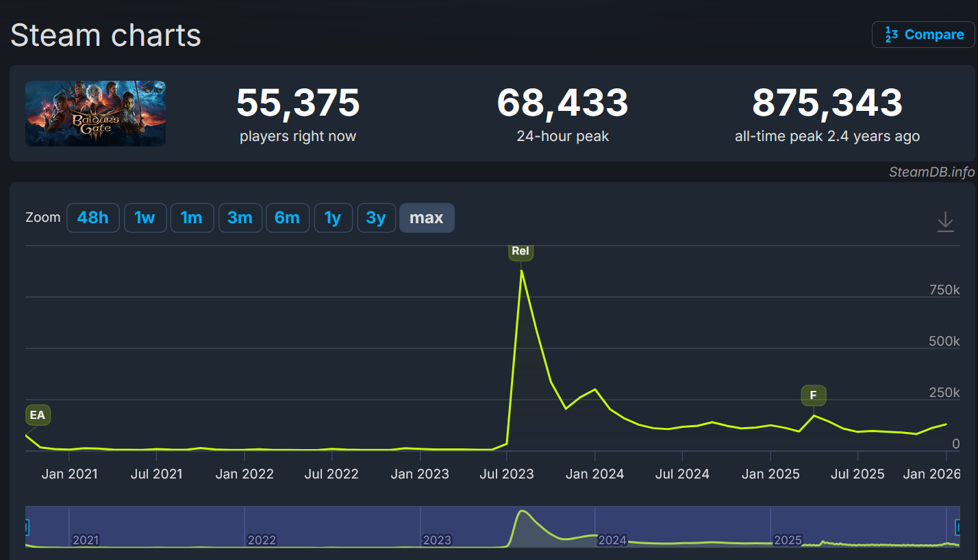Screen dimensions: 978x560
Task: Click 2023 label in the navigator strip
Action: tap(437, 540)
